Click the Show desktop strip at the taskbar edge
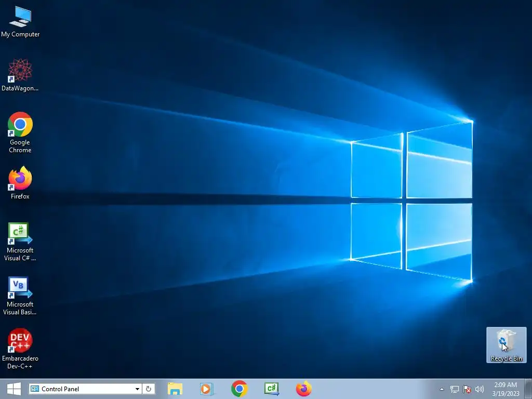The width and height of the screenshot is (532, 399). click(x=528, y=389)
